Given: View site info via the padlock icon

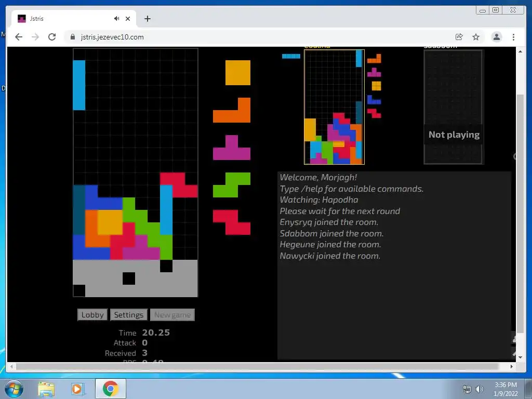Looking at the screenshot, I should (73, 37).
